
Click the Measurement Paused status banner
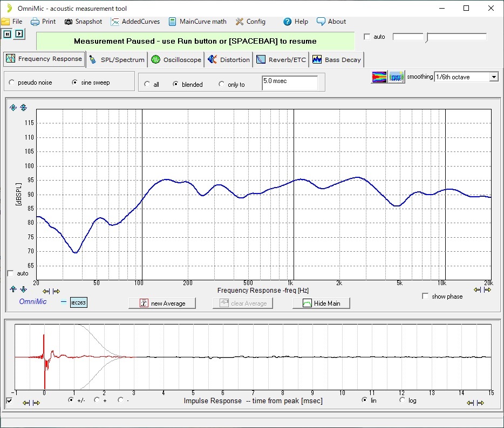tap(195, 41)
